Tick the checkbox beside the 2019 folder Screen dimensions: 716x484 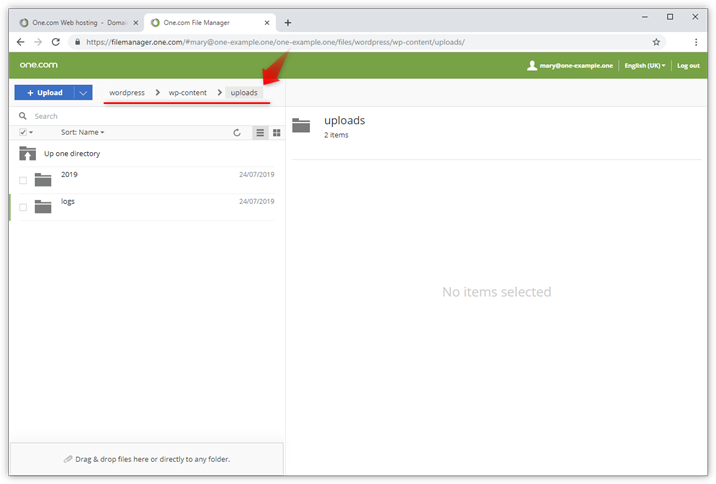click(x=23, y=180)
